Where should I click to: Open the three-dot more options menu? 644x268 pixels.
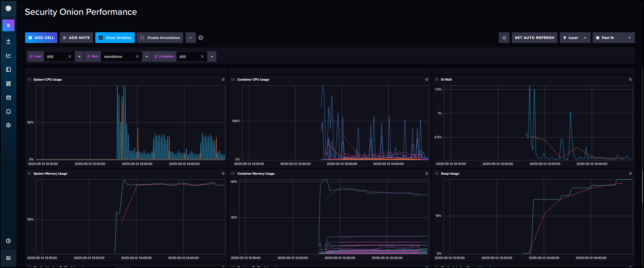[190, 38]
